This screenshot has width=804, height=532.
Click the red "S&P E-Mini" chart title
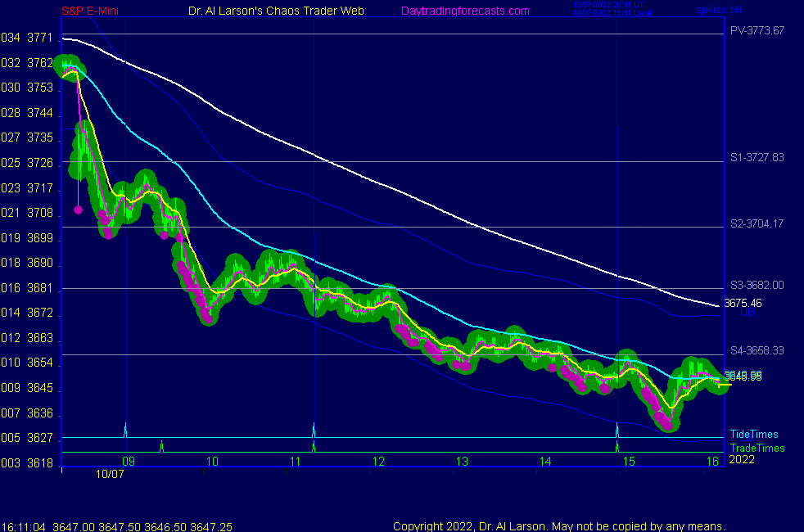pos(90,11)
